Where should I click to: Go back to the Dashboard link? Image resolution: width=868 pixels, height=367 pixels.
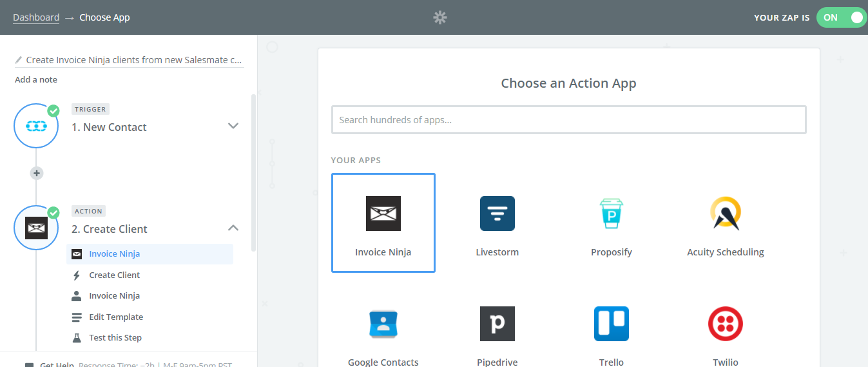pos(36,17)
